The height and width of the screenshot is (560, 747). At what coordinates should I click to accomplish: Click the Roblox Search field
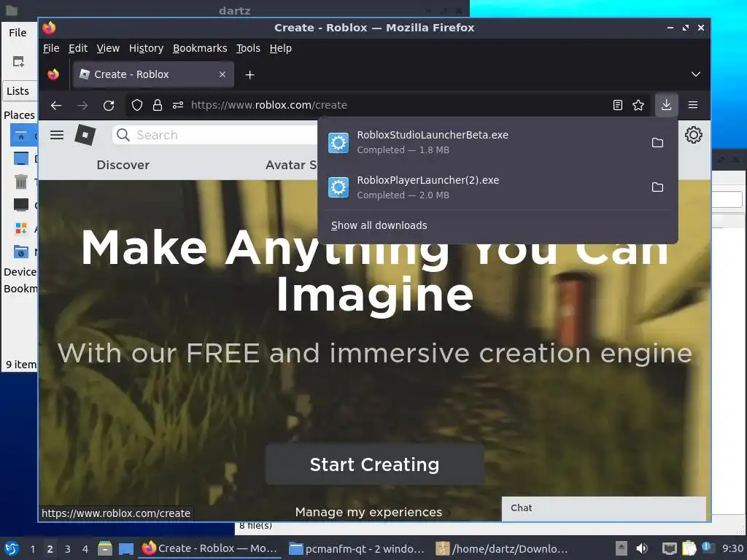215,135
